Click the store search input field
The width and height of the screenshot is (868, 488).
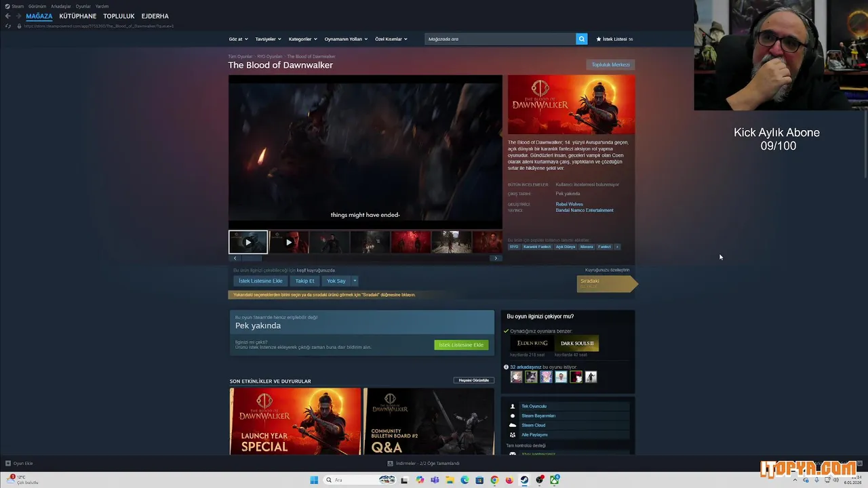pos(500,39)
